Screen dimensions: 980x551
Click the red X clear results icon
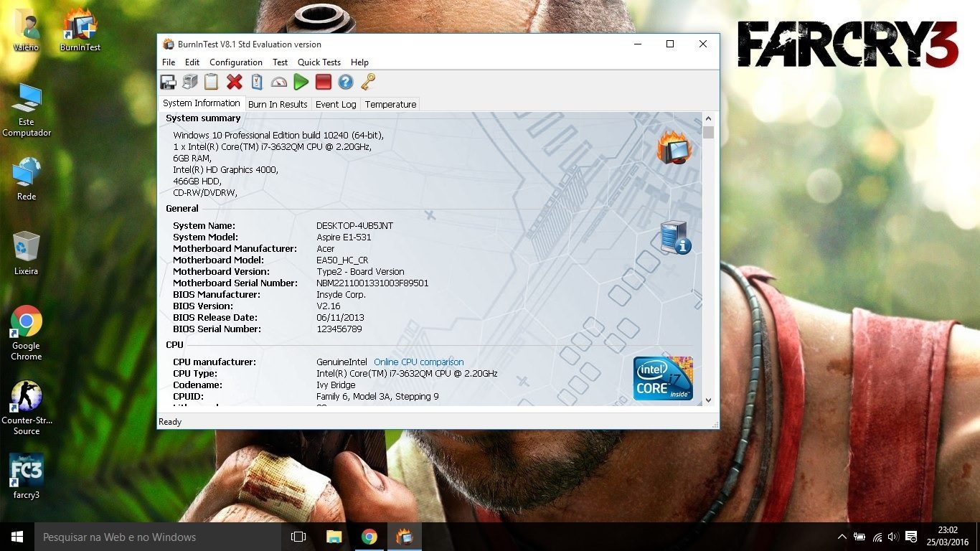235,82
